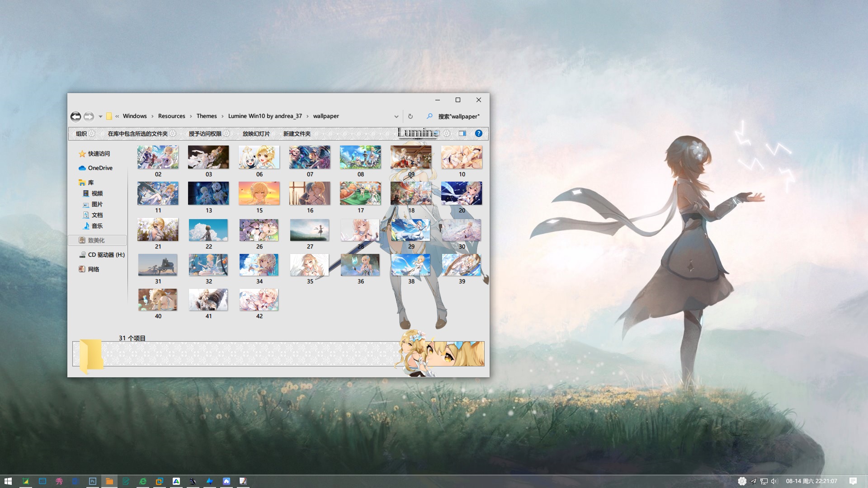Expand the chevron after Resources breadcrumb
The image size is (868, 488).
(x=191, y=117)
